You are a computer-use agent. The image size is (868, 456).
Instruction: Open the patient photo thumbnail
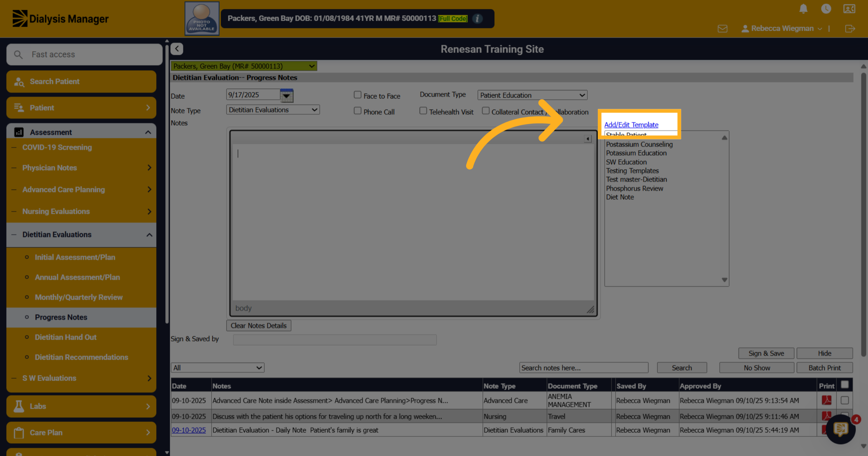point(202,18)
